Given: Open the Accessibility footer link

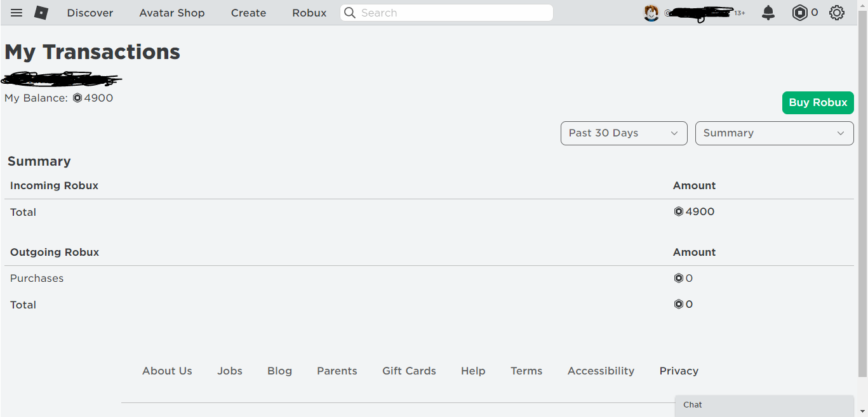Looking at the screenshot, I should coord(601,371).
